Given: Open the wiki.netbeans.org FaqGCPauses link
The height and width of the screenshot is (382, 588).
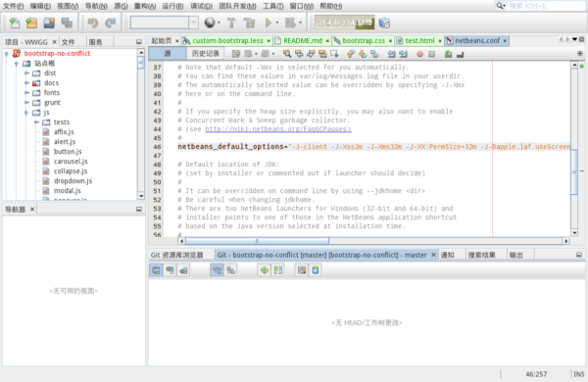Looking at the screenshot, I should coord(278,129).
